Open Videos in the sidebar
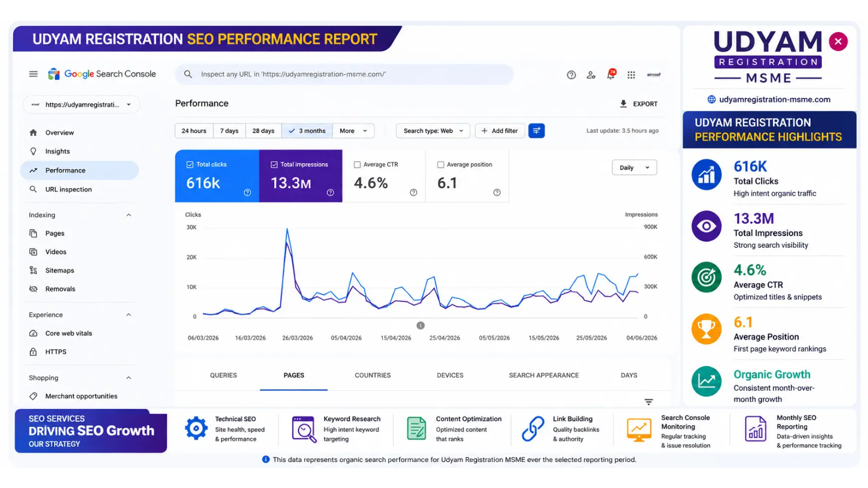Image resolution: width=868 pixels, height=488 pixels. point(79,252)
